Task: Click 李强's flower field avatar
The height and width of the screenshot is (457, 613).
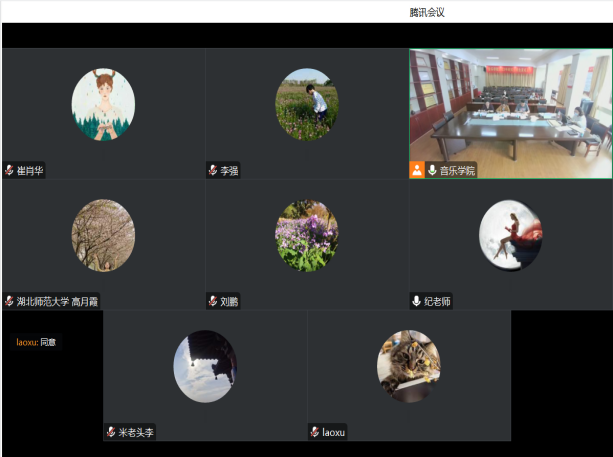Action: click(x=306, y=104)
